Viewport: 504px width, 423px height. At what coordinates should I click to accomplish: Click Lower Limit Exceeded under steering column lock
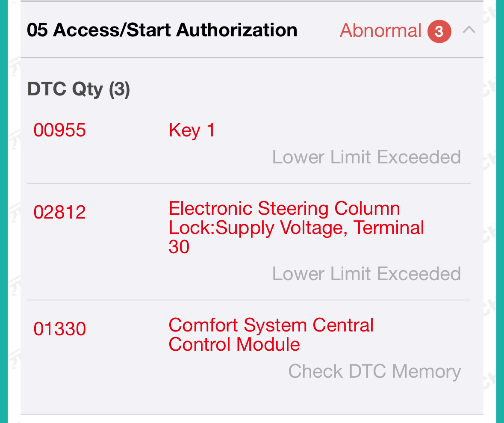tap(366, 274)
